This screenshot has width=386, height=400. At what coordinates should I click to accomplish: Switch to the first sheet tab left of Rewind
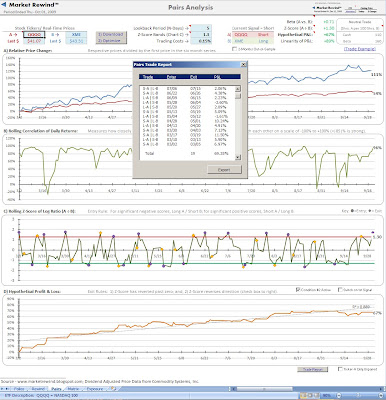19,389
